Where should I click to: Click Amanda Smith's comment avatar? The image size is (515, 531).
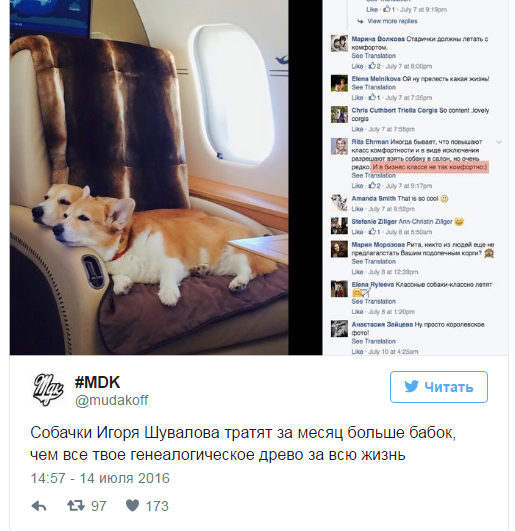[x=339, y=203]
